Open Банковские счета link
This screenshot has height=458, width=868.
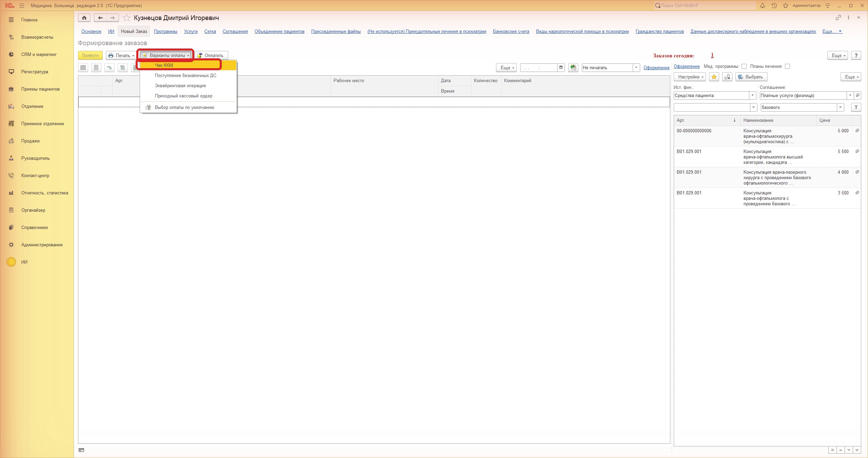(511, 31)
